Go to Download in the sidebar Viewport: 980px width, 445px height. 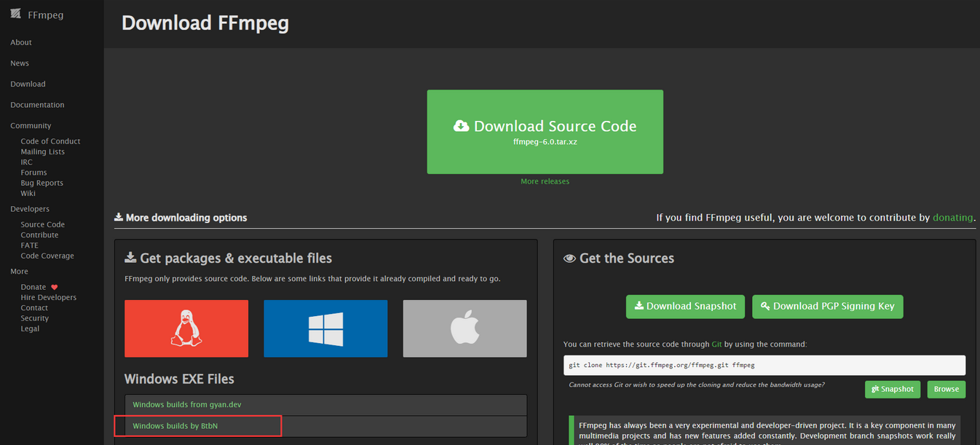(x=28, y=84)
